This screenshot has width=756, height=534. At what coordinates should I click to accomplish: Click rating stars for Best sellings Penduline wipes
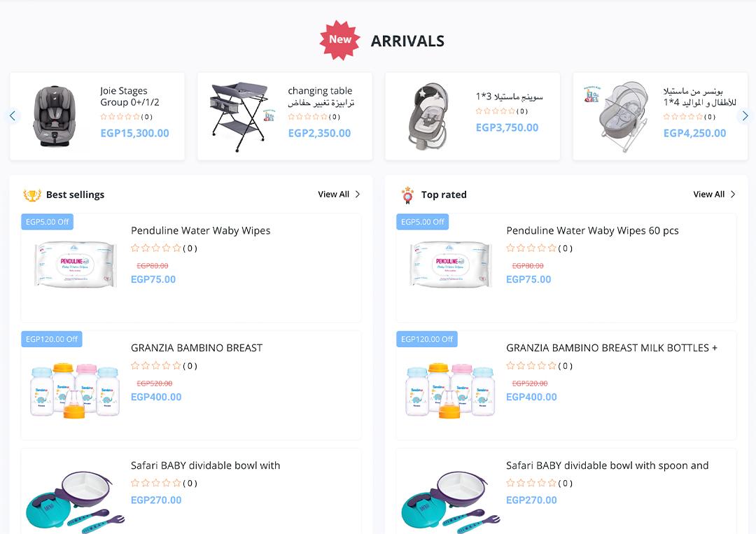[156, 248]
